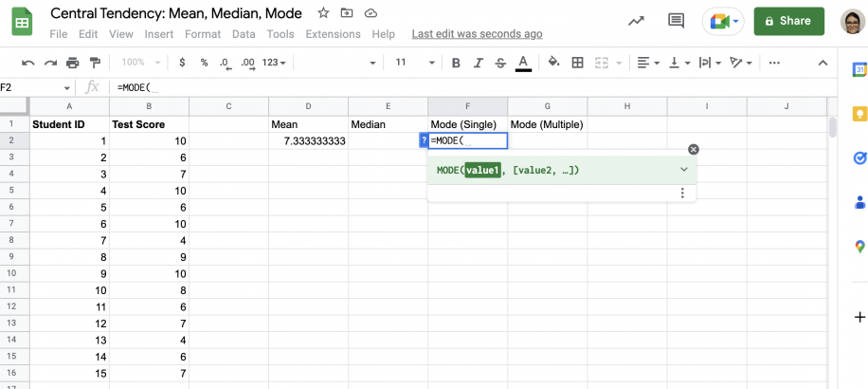
Task: Expand MODE function help details
Action: (683, 170)
